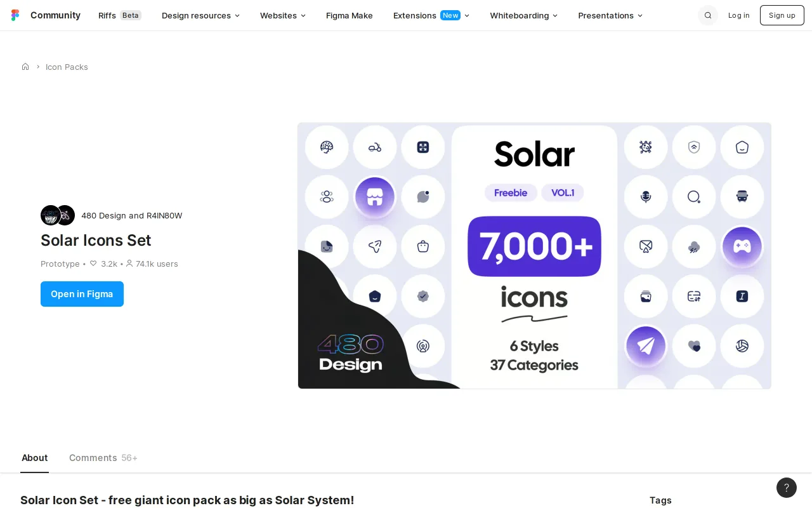Go to home via breadcrumb house icon
This screenshot has height=508, width=812.
click(x=25, y=67)
